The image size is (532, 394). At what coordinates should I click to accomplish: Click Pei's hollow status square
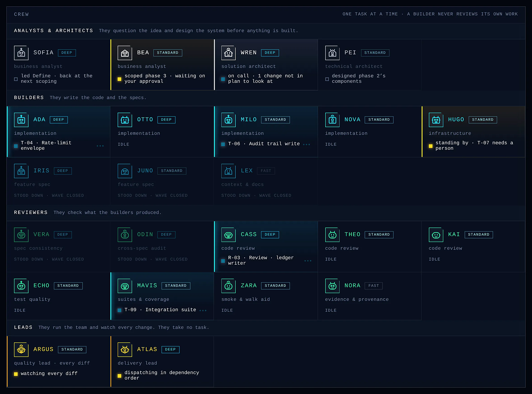(x=327, y=79)
